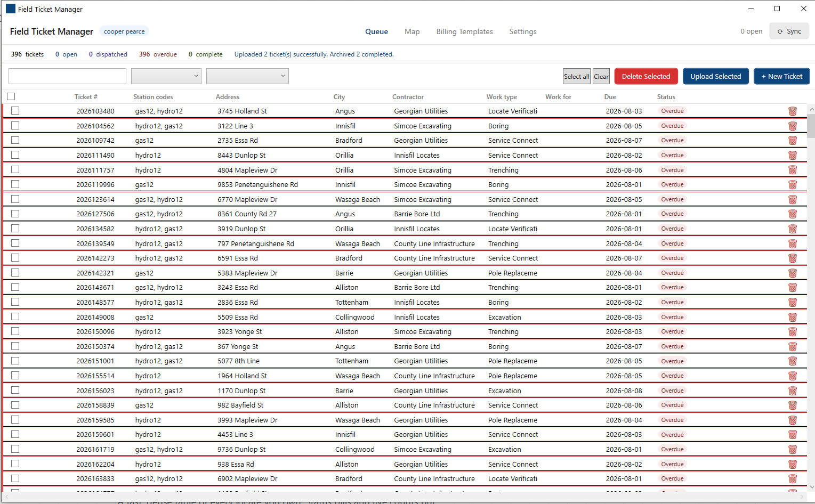
Task: Click Upload Selected button
Action: (x=715, y=76)
